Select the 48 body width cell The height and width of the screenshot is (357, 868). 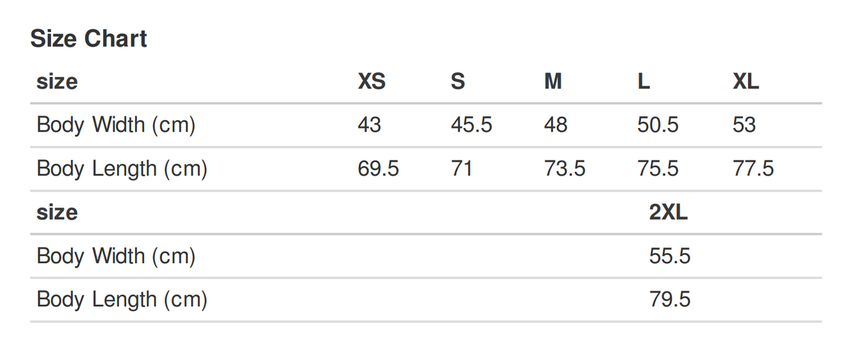click(x=555, y=125)
